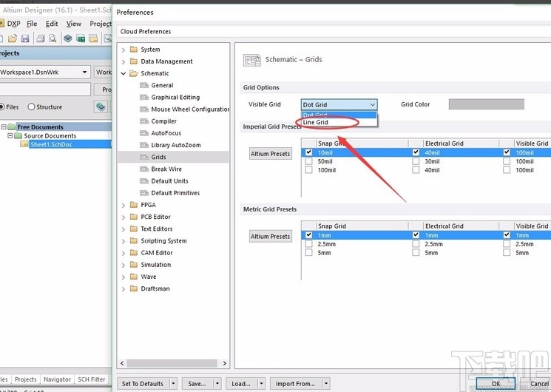Switch to the Navigator panel tab
551x392 pixels.
point(57,379)
